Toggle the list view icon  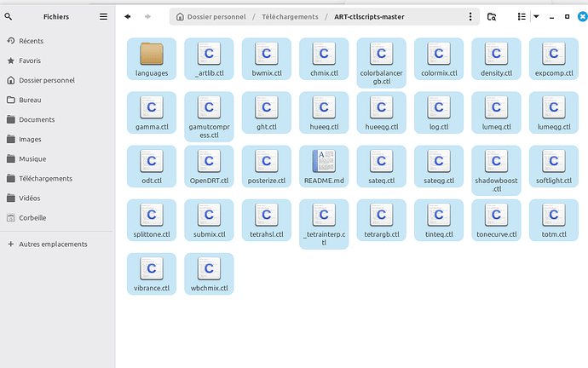(522, 16)
